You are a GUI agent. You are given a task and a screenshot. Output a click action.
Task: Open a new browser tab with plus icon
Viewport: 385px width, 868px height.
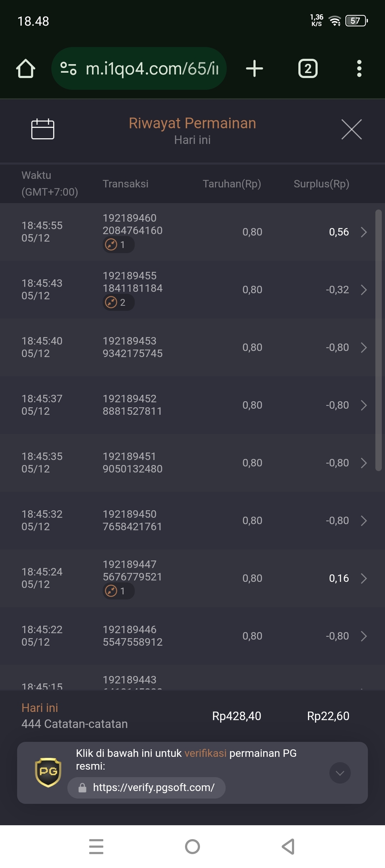(x=255, y=68)
